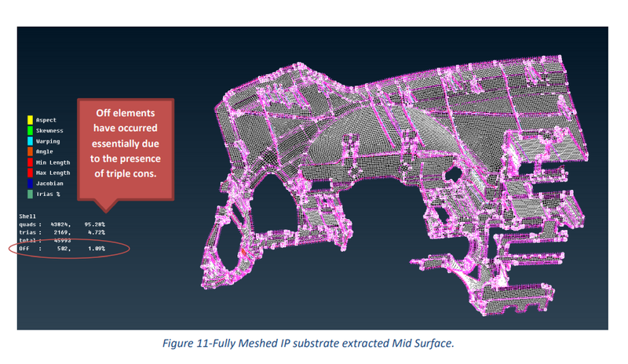This screenshot has width=628, height=364.
Task: Click the Jacobian legend label
Action: click(x=50, y=182)
